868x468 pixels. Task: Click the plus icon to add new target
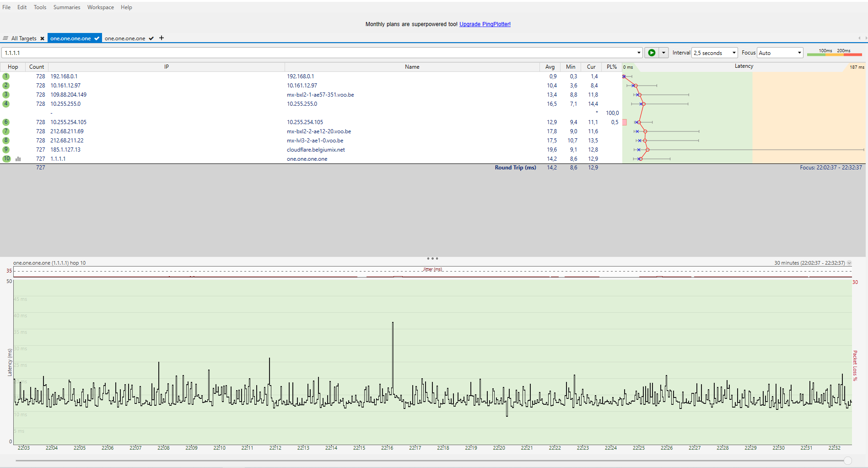[x=162, y=38]
